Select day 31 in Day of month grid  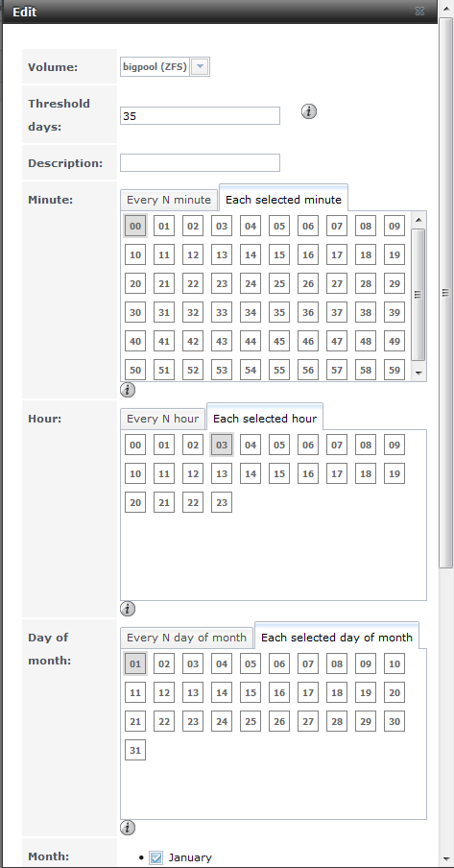135,751
